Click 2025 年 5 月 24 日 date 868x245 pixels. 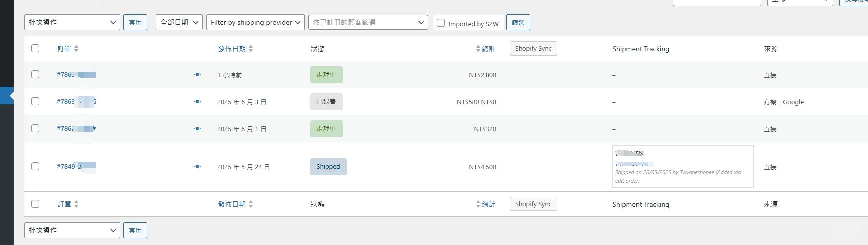(x=244, y=167)
